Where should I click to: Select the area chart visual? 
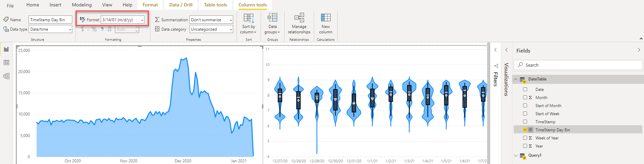139,104
